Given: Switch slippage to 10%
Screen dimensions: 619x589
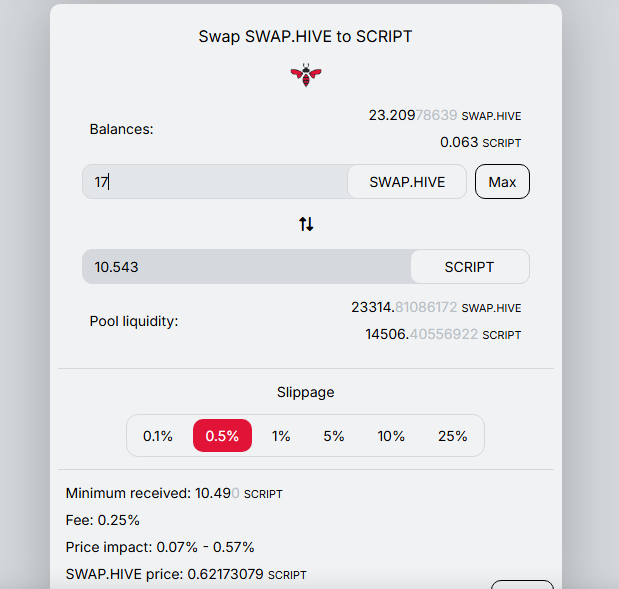Looking at the screenshot, I should click(391, 436).
